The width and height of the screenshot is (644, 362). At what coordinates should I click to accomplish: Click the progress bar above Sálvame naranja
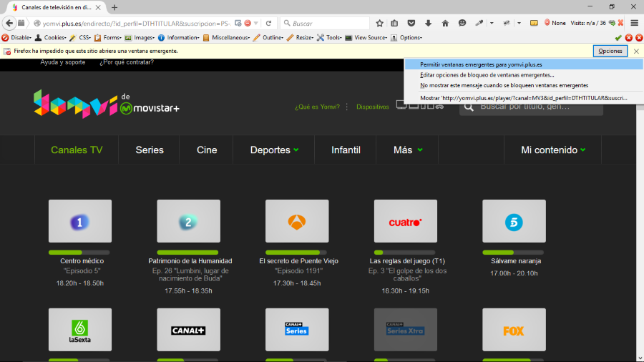tap(513, 253)
